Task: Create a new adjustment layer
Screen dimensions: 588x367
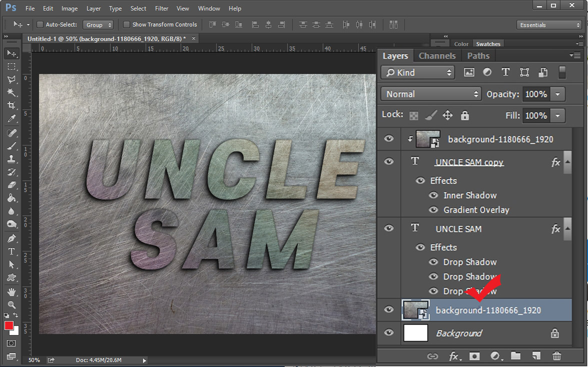Action: (496, 356)
